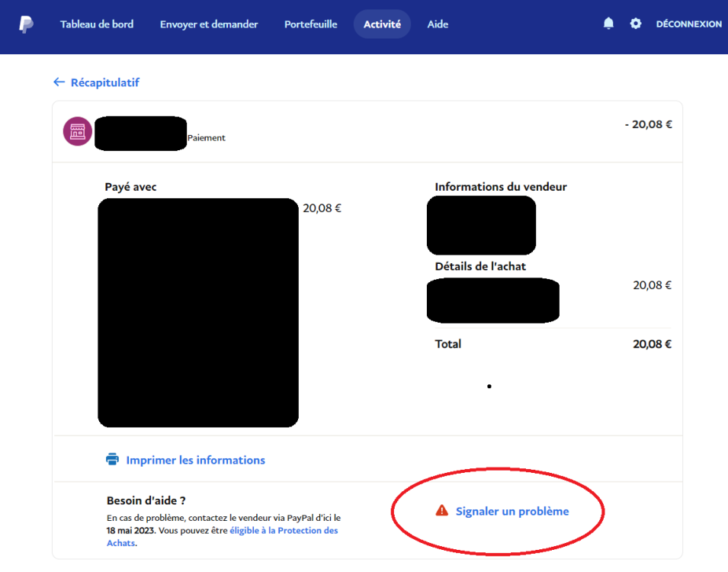This screenshot has height=572, width=728.
Task: Click the 20,08 € amount beside Détails de l'achat
Action: 653,285
